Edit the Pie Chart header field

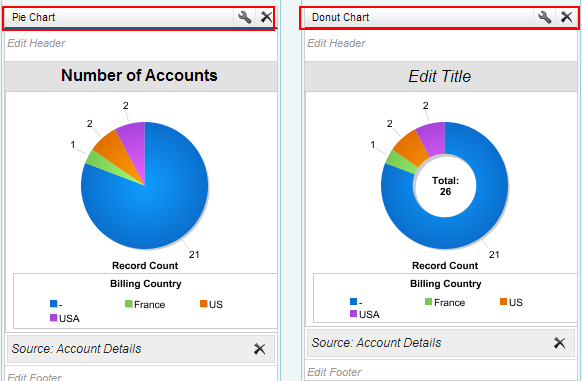click(36, 43)
